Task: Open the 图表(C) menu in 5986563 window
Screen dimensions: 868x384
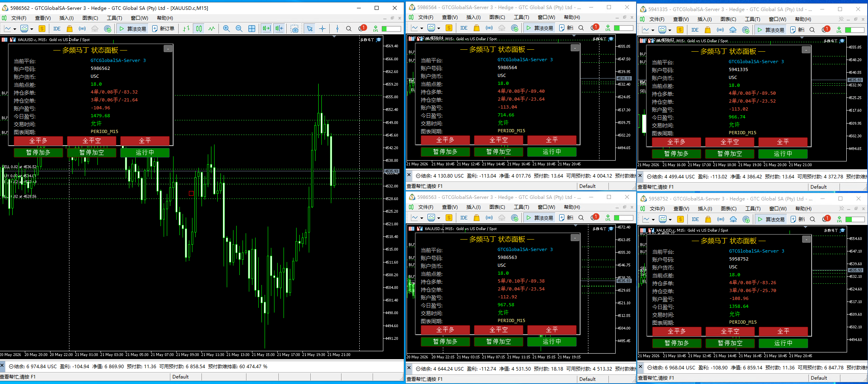Action: (x=497, y=207)
